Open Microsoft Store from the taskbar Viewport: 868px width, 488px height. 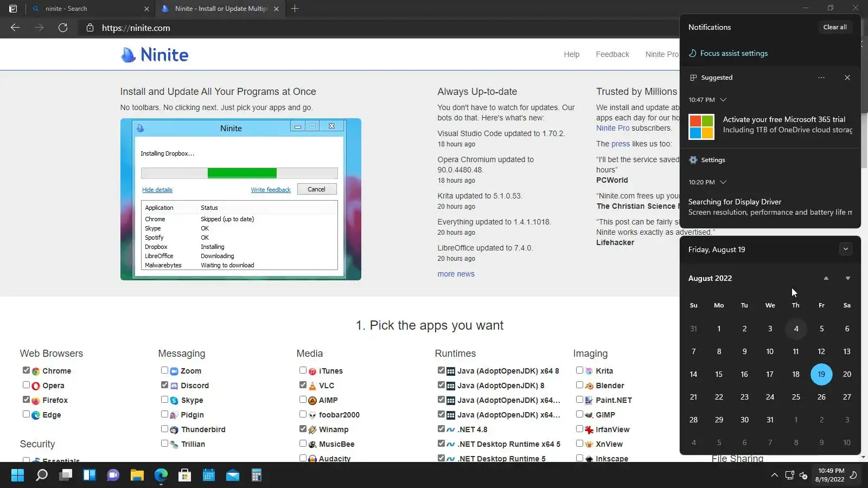(x=184, y=476)
